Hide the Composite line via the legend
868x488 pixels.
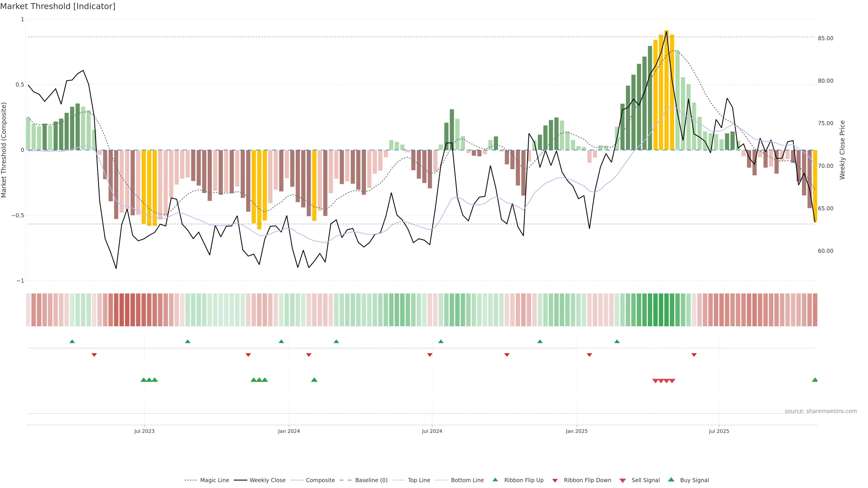pos(320,480)
